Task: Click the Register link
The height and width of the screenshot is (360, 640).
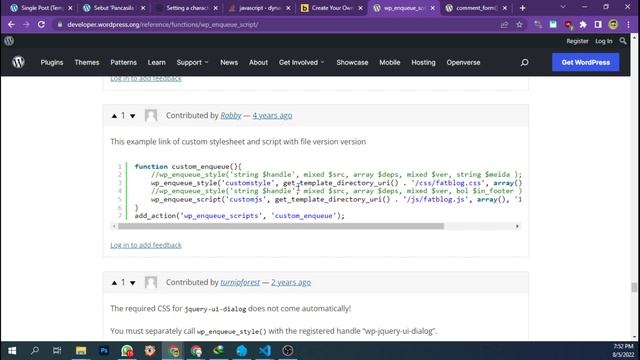Action: pyautogui.click(x=577, y=41)
